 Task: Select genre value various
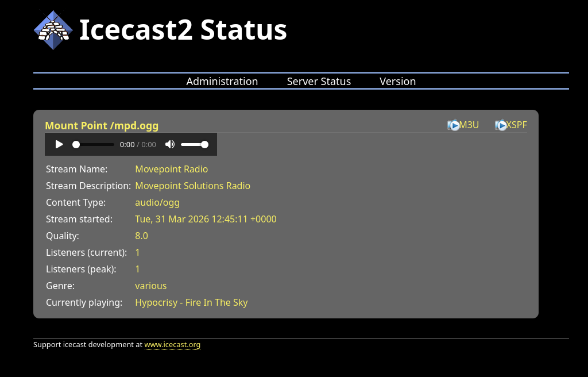tap(151, 286)
